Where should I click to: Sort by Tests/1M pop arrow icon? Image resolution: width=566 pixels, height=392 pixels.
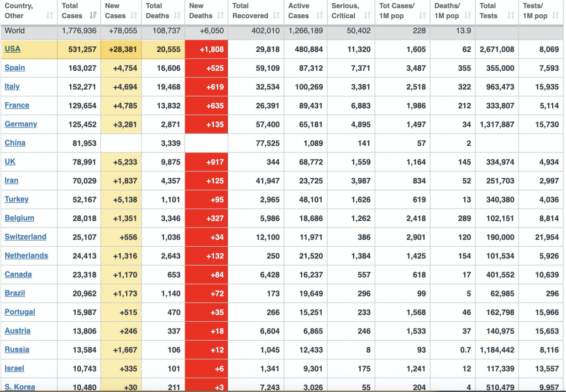(556, 16)
